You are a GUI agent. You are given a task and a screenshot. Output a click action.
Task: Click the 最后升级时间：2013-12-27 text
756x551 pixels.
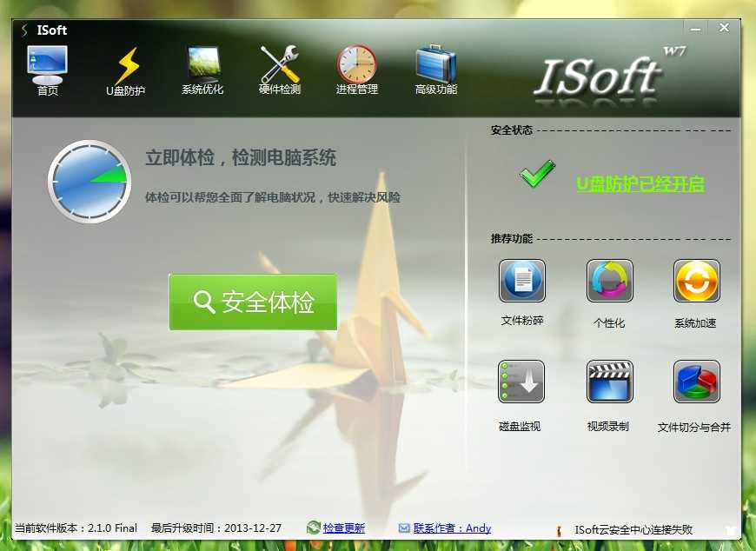216,528
